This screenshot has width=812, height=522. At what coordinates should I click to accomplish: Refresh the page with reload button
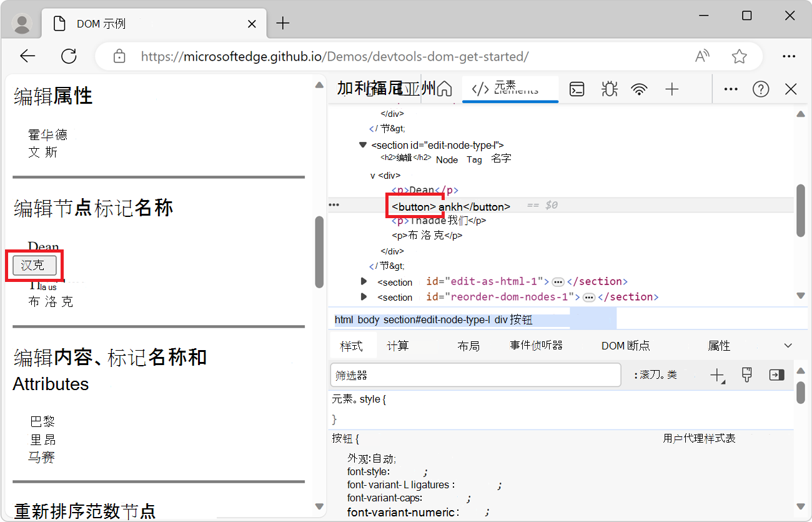[x=69, y=56]
